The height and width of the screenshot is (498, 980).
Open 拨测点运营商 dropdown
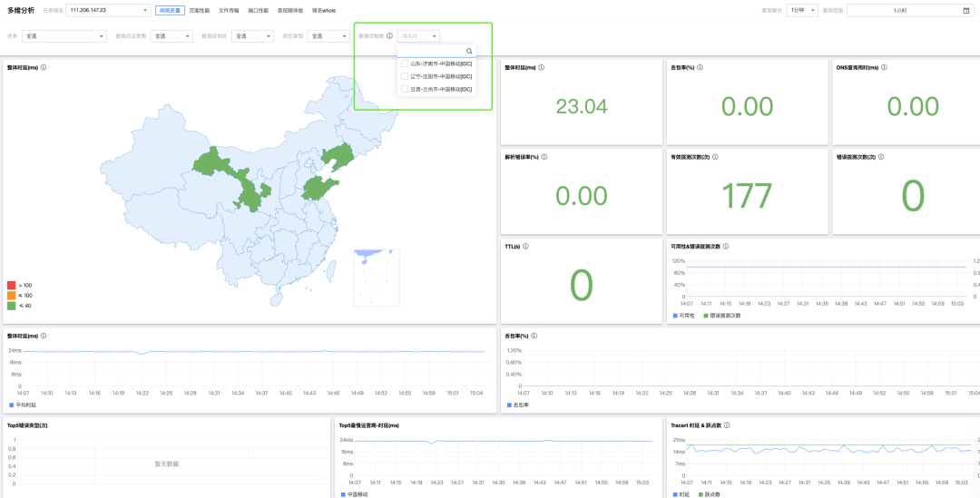pyautogui.click(x=171, y=36)
